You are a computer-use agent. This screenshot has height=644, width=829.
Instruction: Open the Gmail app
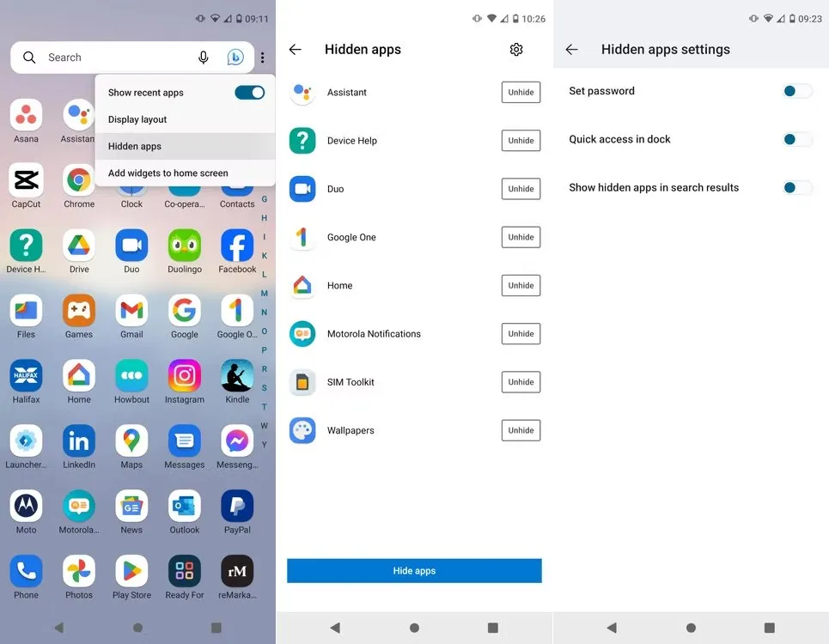coord(131,311)
